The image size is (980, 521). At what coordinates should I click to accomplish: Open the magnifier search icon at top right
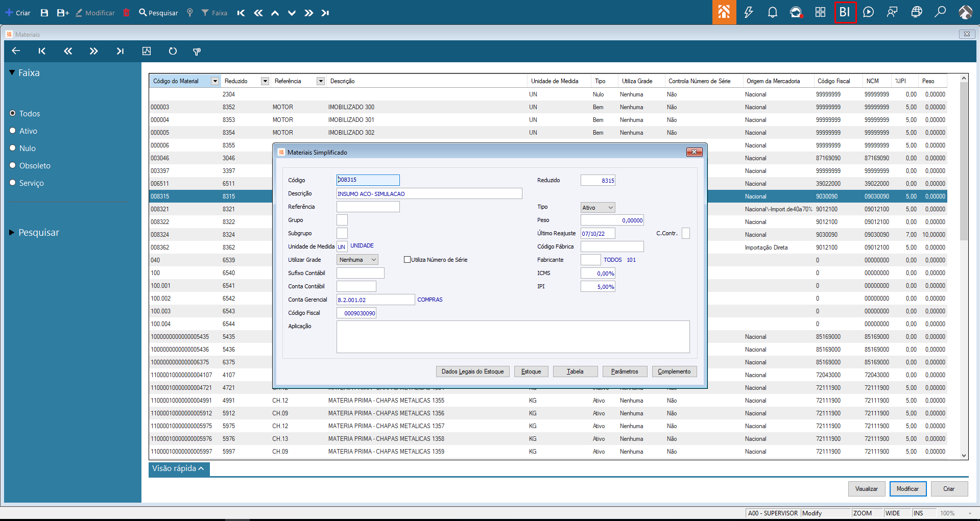940,12
